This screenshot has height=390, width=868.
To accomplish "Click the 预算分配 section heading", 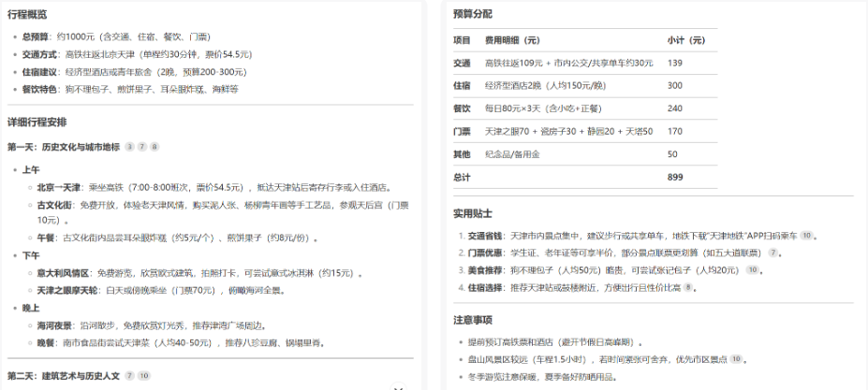I will [x=472, y=14].
